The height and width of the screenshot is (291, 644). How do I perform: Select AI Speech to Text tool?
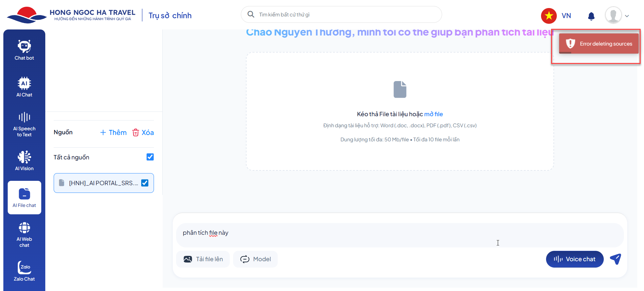coord(24,124)
